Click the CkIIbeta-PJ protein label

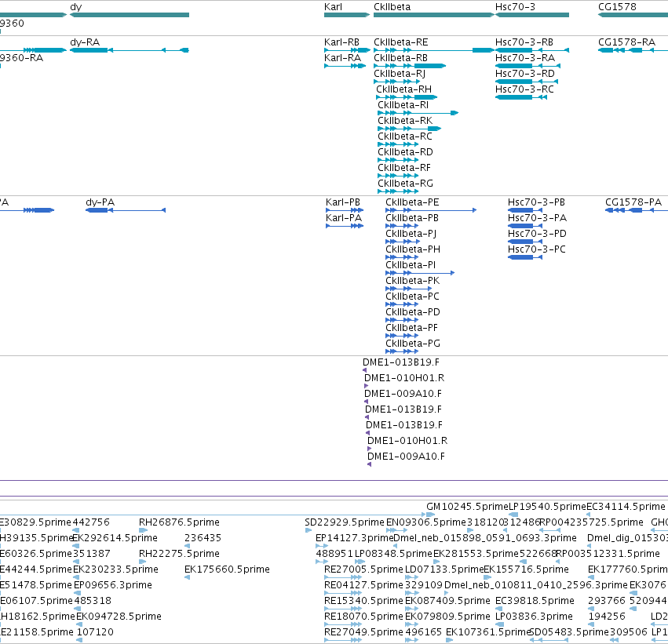[411, 234]
